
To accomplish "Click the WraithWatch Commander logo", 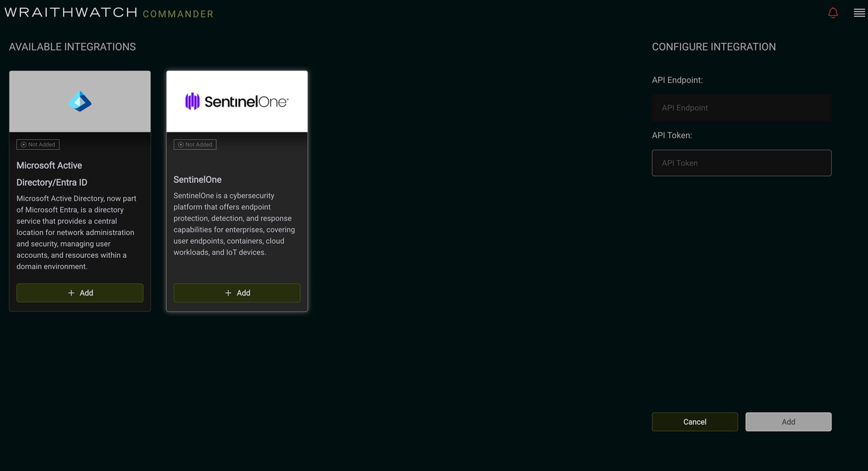I will [109, 13].
